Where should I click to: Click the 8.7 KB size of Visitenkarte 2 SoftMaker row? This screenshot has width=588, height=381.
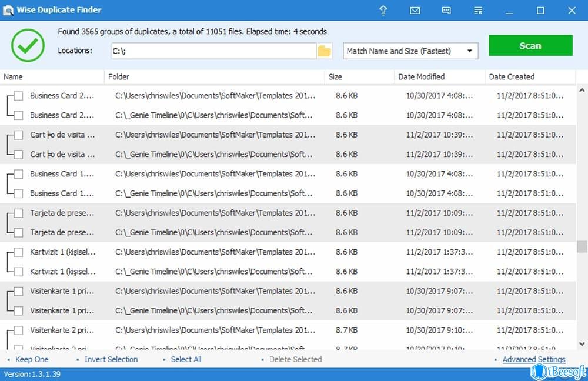click(346, 330)
